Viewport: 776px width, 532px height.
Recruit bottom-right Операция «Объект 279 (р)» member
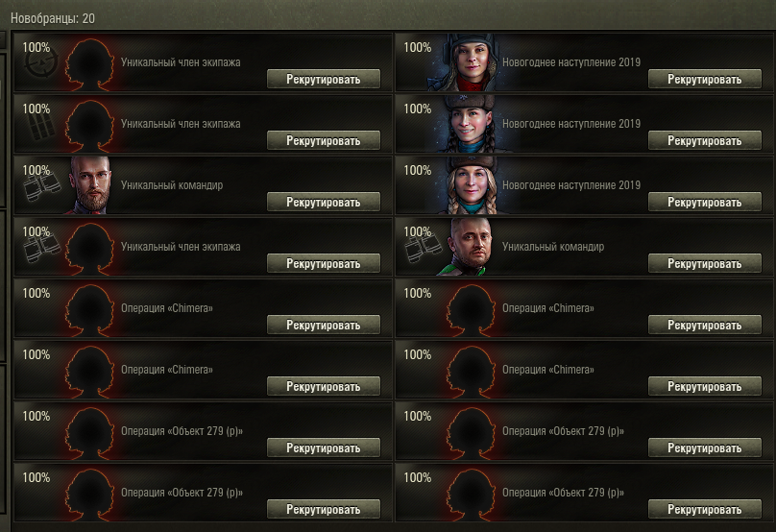tap(705, 509)
